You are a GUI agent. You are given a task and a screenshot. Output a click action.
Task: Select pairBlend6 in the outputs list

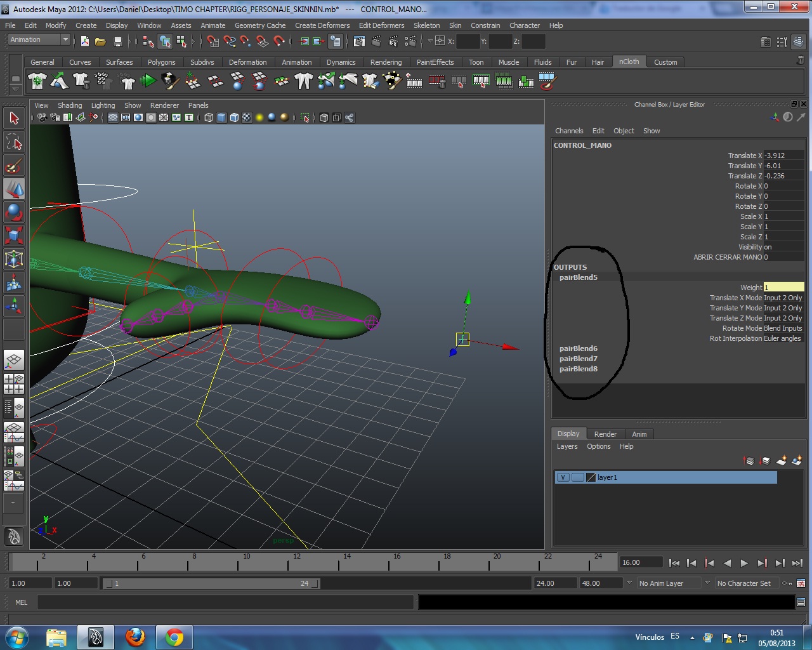pos(578,348)
